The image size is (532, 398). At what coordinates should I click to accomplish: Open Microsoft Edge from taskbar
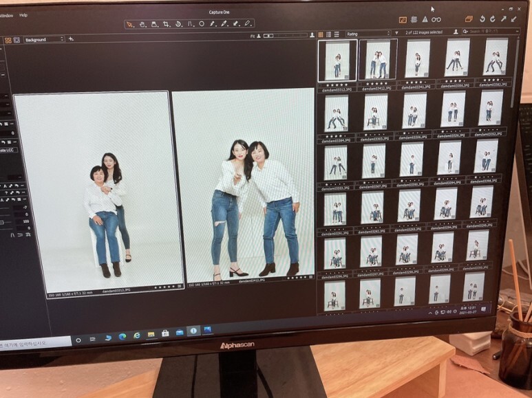tap(122, 336)
